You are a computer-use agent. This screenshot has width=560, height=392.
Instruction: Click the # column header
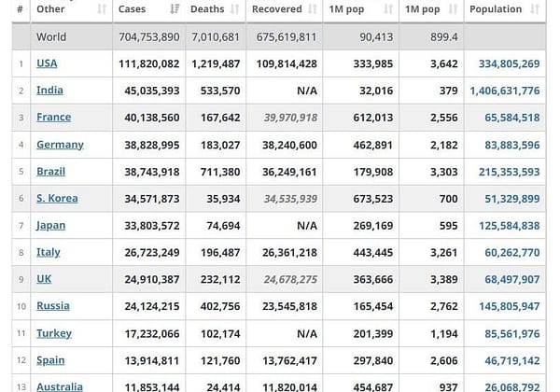pyautogui.click(x=20, y=9)
